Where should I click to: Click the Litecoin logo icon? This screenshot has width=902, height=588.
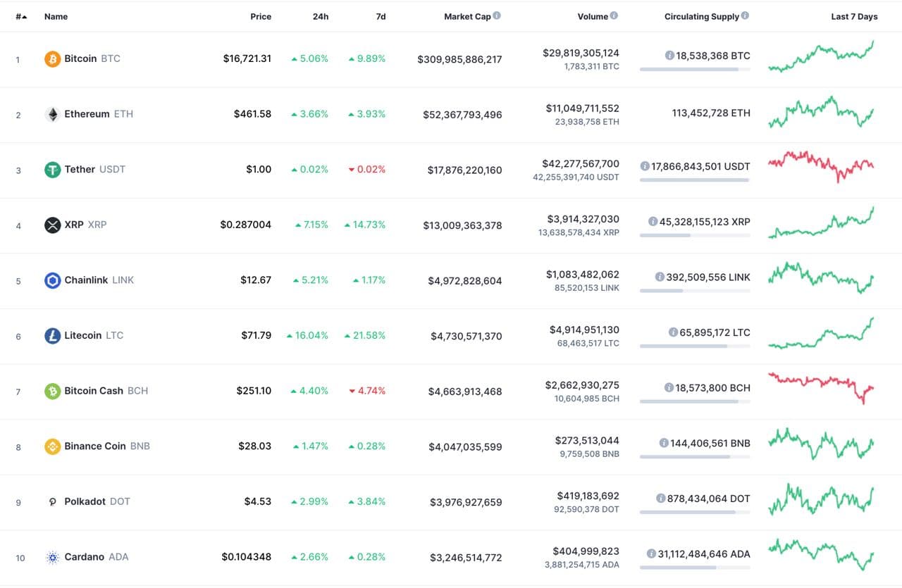click(x=53, y=336)
